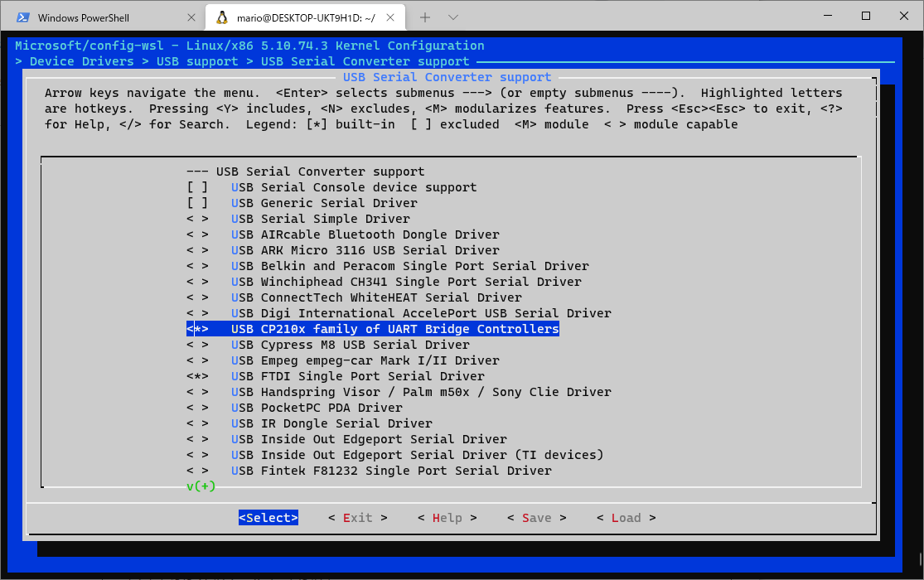Enable USB ARK Micro 3116 Serial Driver
Image resolution: width=924 pixels, height=580 pixels.
click(197, 249)
